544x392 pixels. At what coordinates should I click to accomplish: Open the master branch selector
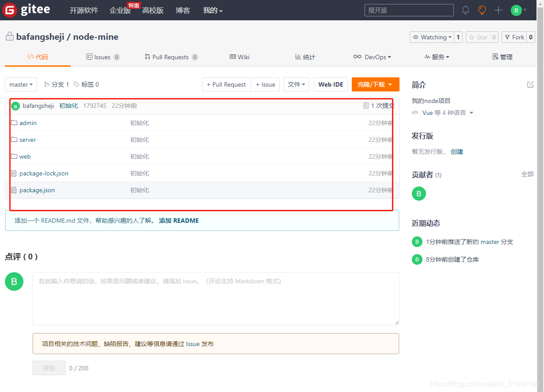click(x=21, y=84)
